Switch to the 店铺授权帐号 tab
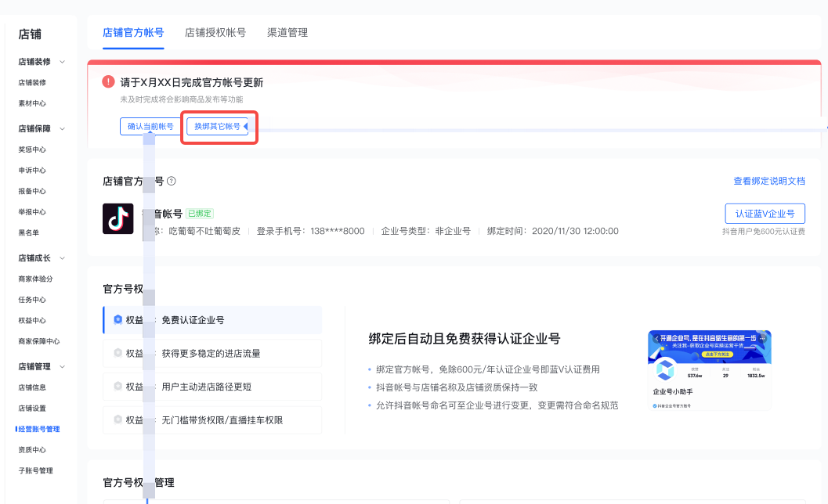Screen dimensions: 828x504 click(x=215, y=33)
